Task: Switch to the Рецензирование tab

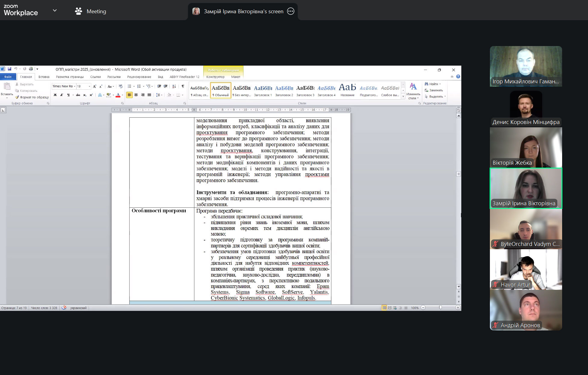Action: click(x=139, y=77)
